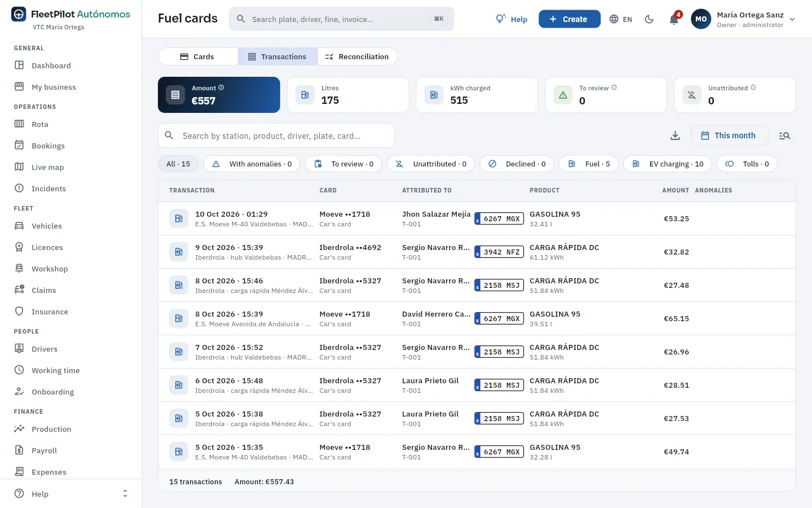Select the Transactions tab
The width and height of the screenshot is (812, 508).
277,56
